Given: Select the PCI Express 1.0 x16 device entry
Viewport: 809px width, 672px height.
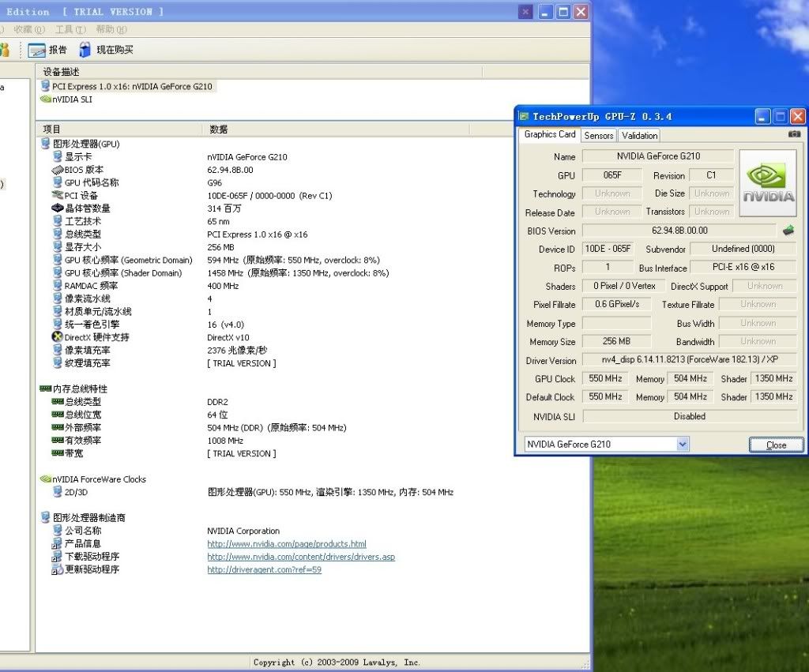Looking at the screenshot, I should click(x=126, y=86).
